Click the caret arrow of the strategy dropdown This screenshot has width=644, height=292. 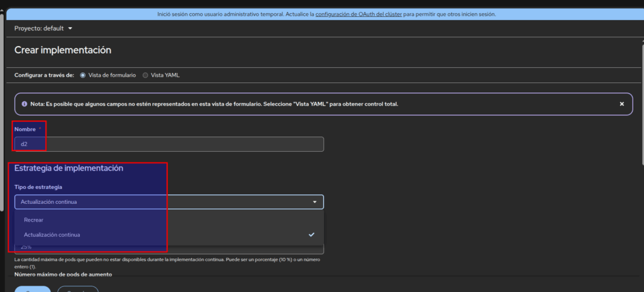[x=314, y=202]
